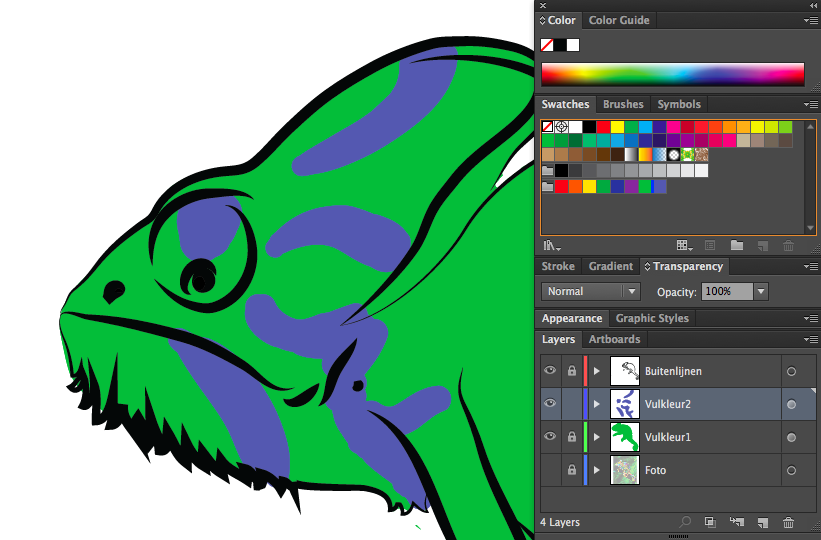Screen dimensions: 821x540
Task: Click Delete Selection trash icon in Layers panel
Action: [789, 522]
